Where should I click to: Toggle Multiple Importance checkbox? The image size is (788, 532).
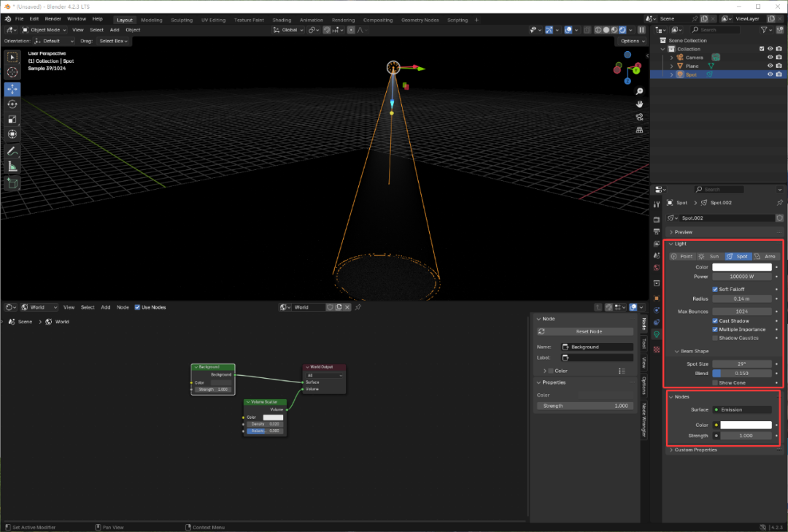[714, 329]
